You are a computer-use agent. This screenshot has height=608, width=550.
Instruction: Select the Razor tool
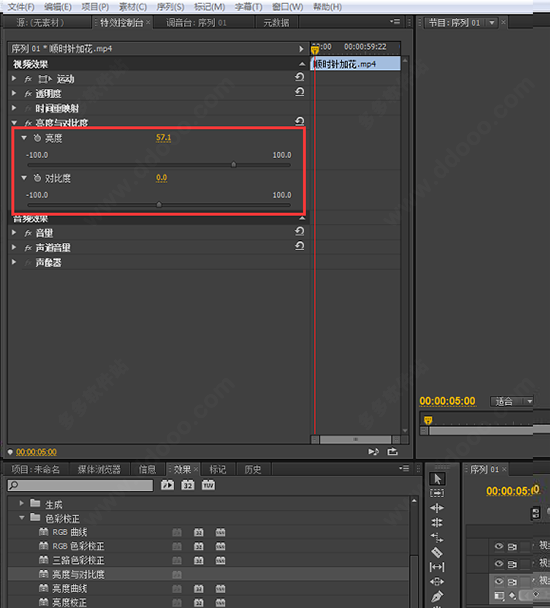(x=437, y=552)
